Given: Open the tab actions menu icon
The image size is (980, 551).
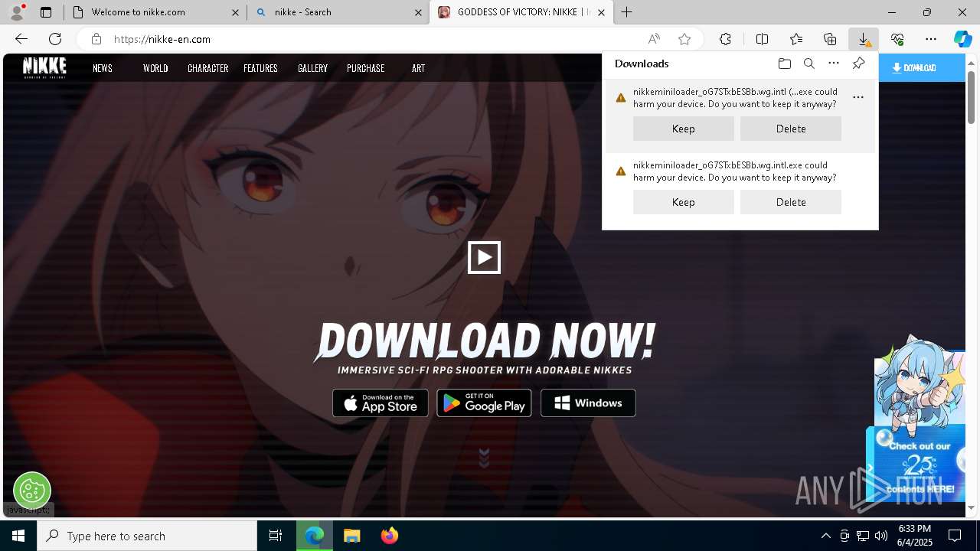Looking at the screenshot, I should click(46, 12).
